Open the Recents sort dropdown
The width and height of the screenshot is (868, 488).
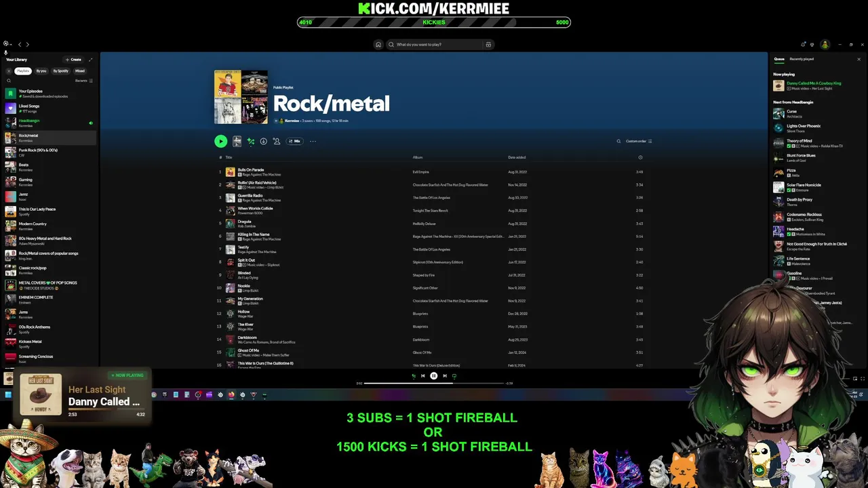84,81
